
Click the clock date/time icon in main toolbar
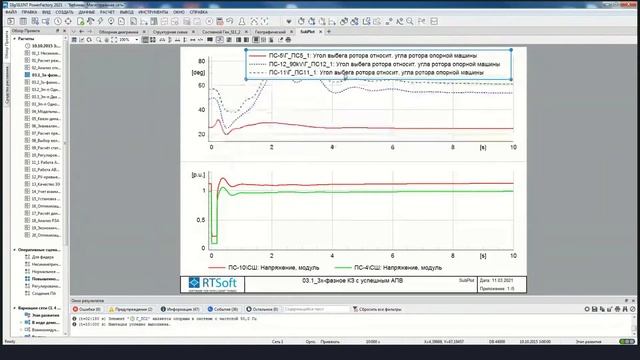pos(58,21)
